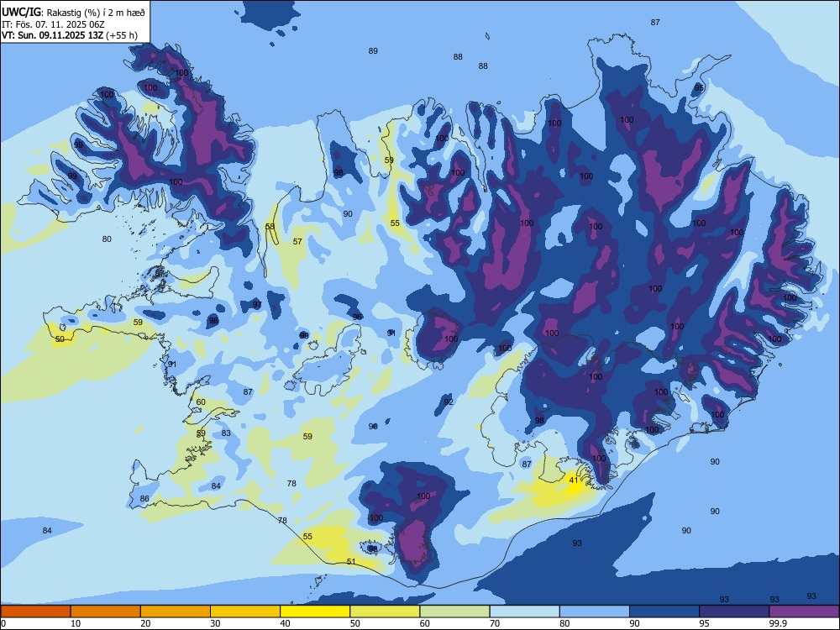
Task: Click the 30–40 golden legend swatch
Action: (245, 612)
